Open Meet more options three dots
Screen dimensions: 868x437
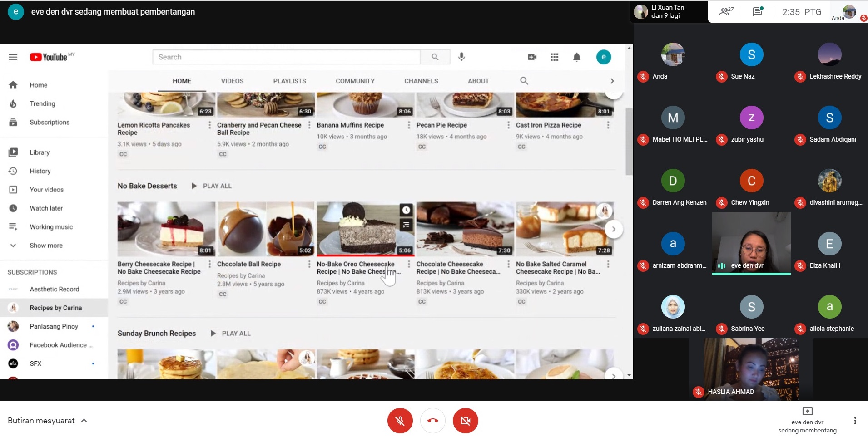coord(855,421)
